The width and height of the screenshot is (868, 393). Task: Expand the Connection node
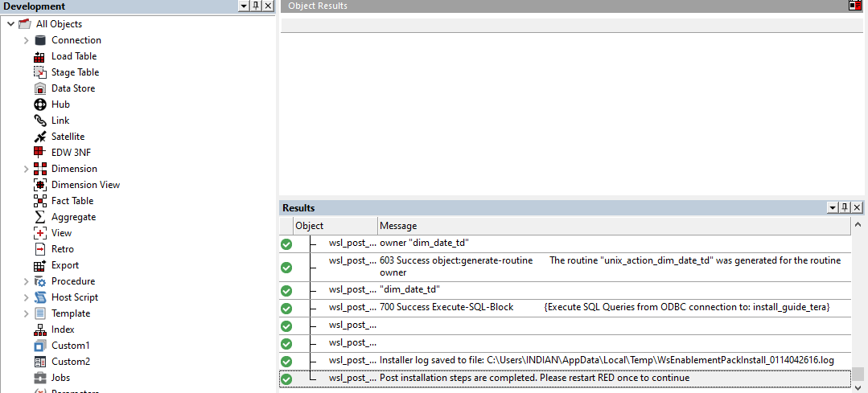point(26,40)
